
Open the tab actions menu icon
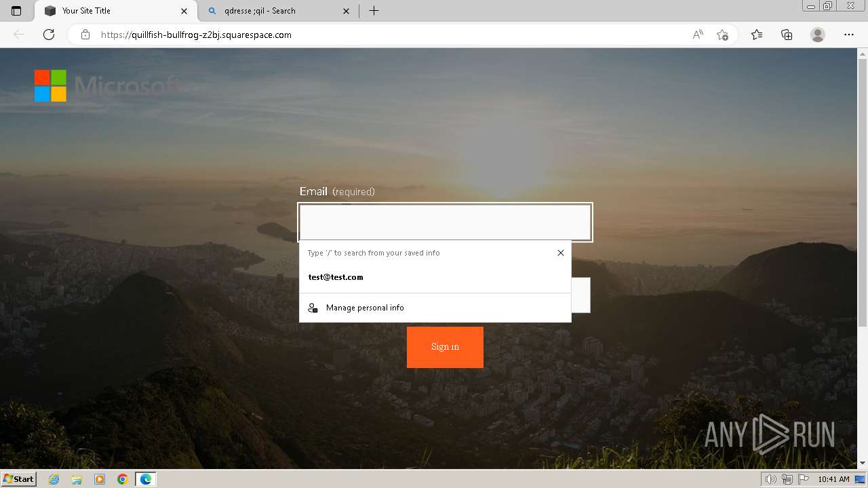coord(16,11)
